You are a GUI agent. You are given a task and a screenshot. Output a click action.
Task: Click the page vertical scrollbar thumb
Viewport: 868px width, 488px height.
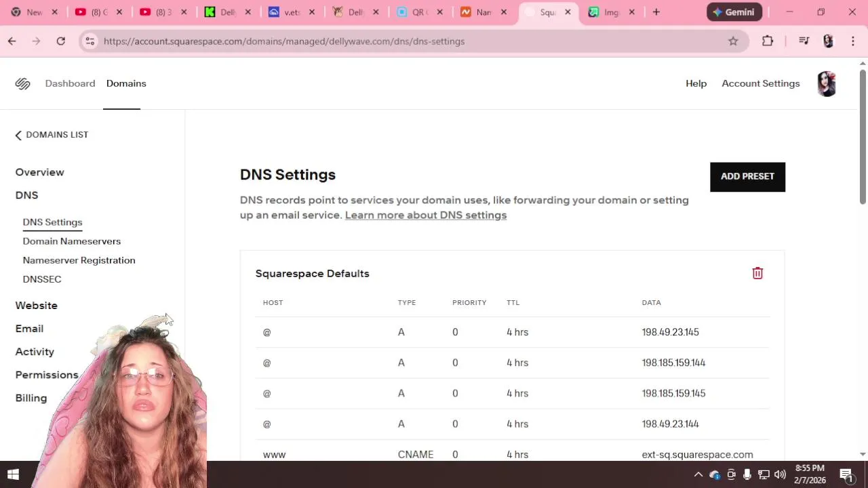tap(863, 136)
